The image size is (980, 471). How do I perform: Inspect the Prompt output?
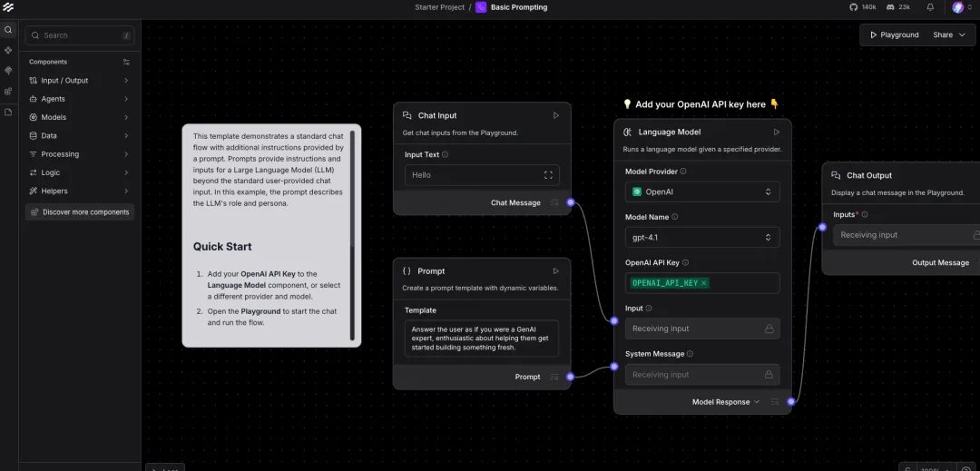(x=554, y=377)
